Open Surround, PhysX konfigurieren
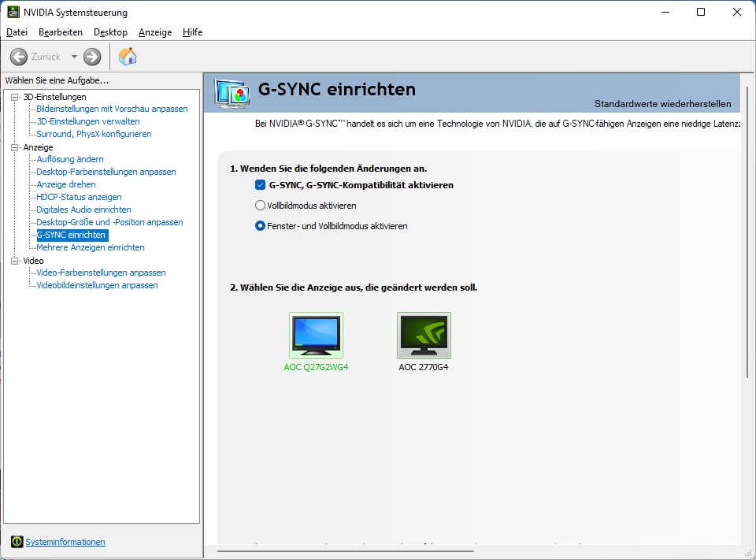 click(94, 134)
